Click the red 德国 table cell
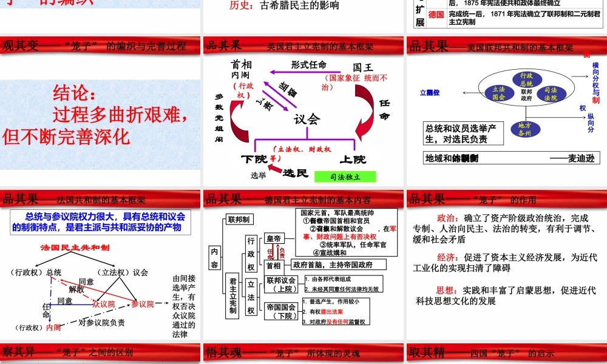 click(x=436, y=15)
